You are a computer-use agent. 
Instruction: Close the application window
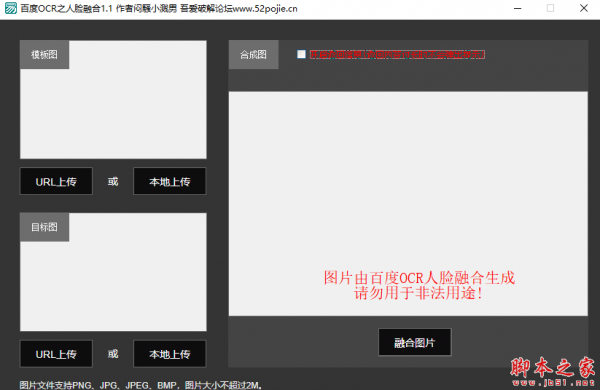pos(584,8)
